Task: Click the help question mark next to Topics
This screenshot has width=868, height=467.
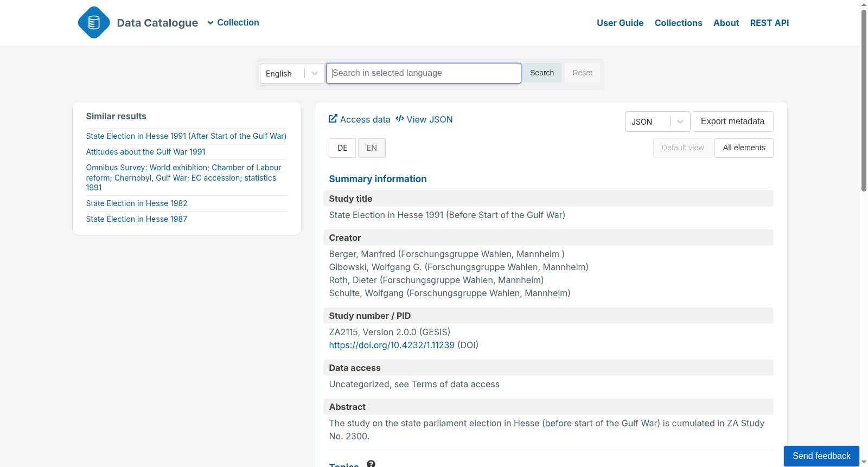Action: coord(371,464)
